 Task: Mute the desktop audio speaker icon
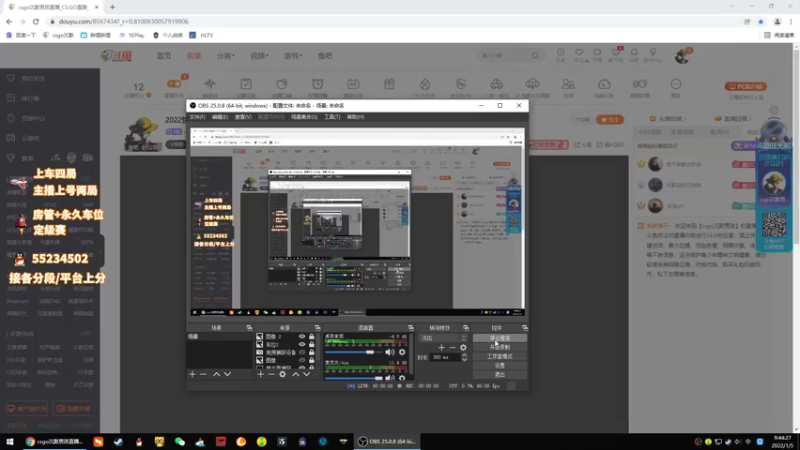pyautogui.click(x=390, y=352)
